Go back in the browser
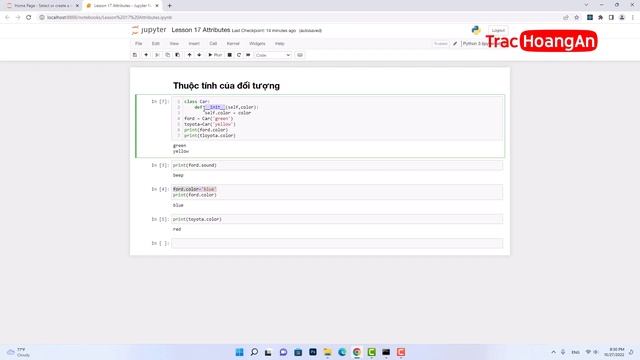The height and width of the screenshot is (360, 640). (x=7, y=18)
